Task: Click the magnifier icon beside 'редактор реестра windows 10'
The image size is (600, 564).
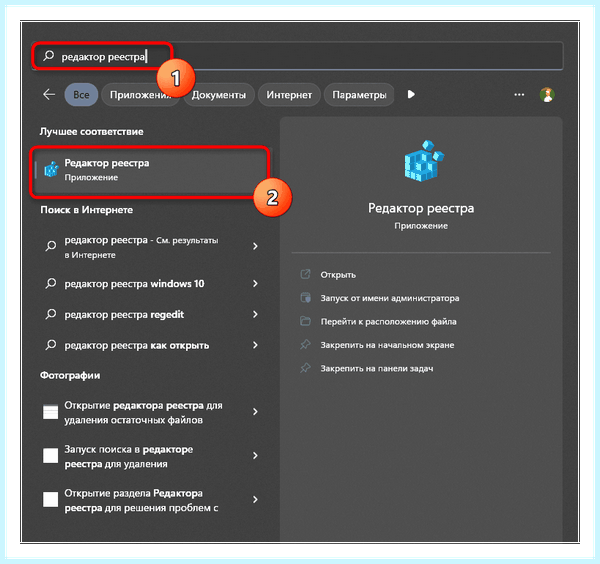Action: (51, 284)
